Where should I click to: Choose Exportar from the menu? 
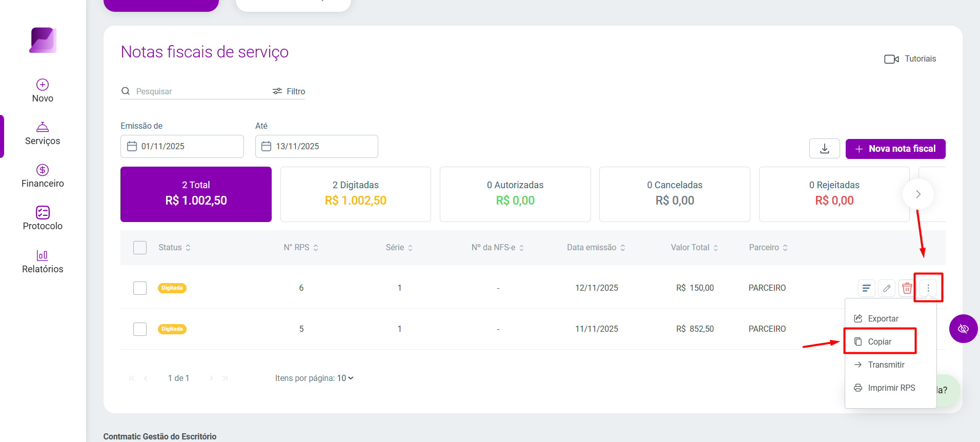[x=876, y=318]
